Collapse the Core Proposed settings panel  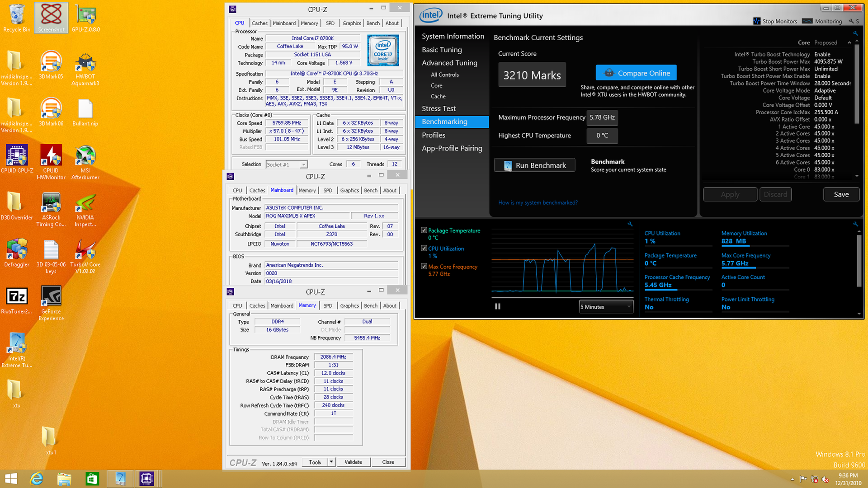849,43
